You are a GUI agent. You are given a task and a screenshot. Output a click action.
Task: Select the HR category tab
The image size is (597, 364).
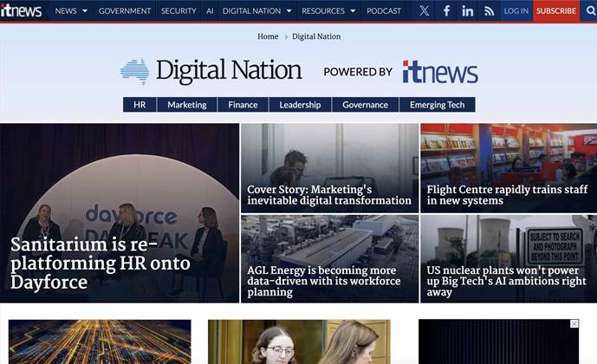coord(140,105)
